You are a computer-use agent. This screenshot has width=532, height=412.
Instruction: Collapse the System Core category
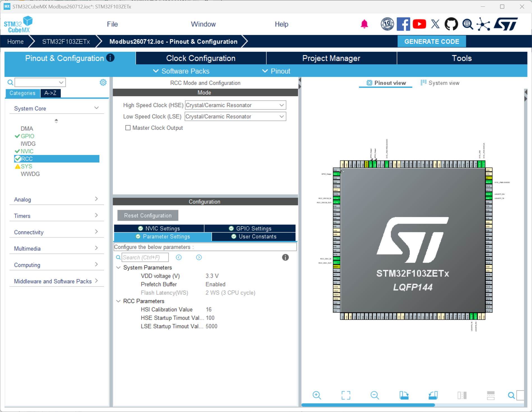tap(96, 108)
